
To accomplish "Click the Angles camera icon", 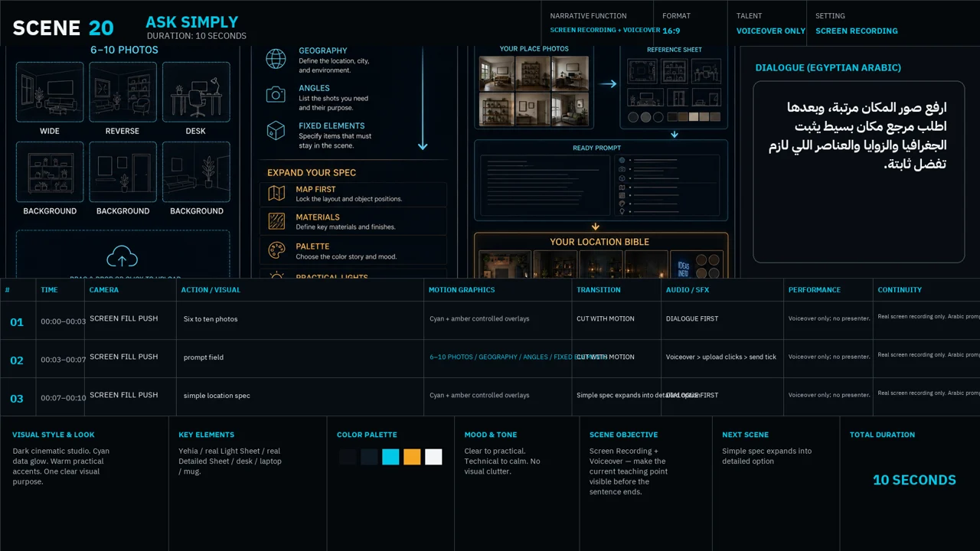I will click(x=276, y=95).
